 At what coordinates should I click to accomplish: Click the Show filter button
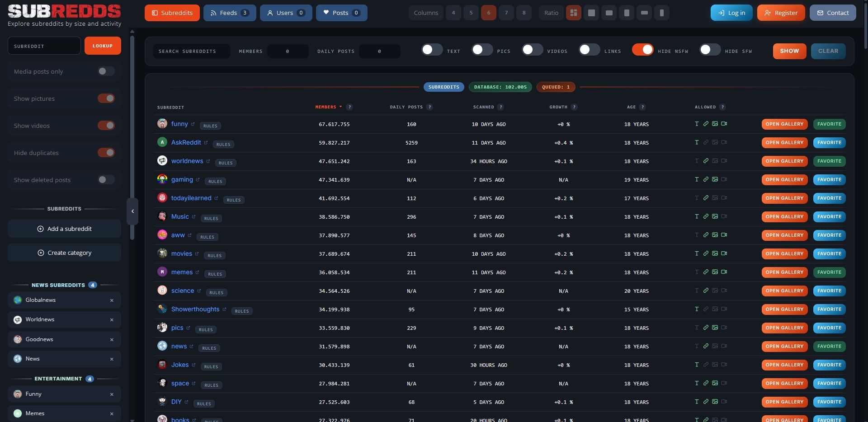pyautogui.click(x=789, y=51)
